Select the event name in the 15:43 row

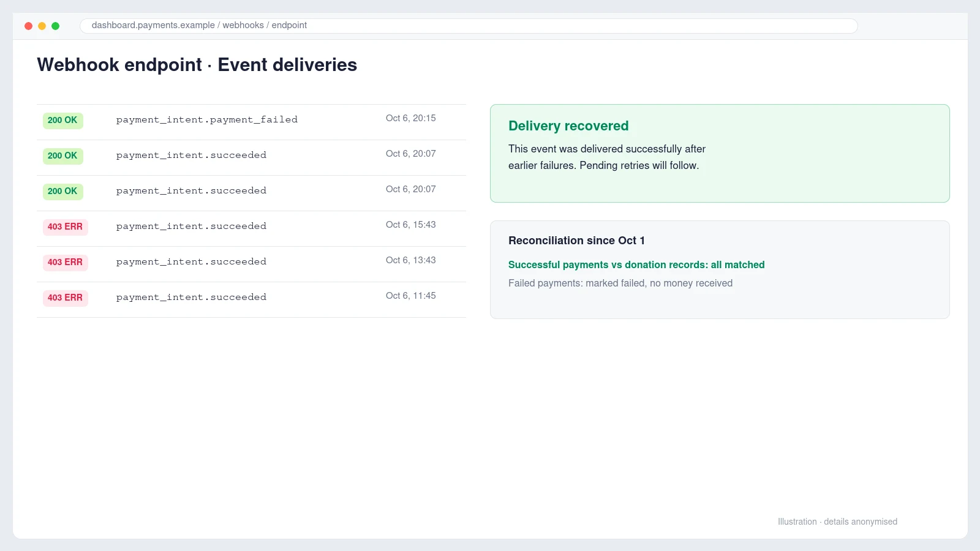click(191, 226)
